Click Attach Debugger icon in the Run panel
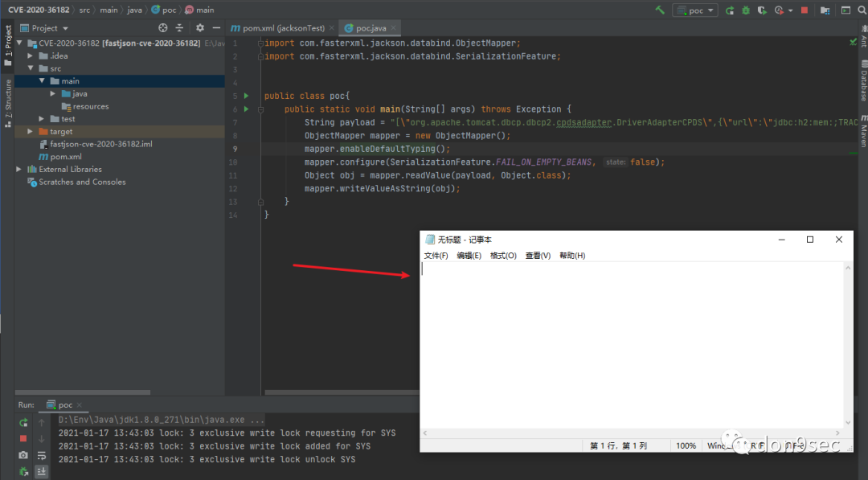This screenshot has width=868, height=480. click(23, 472)
